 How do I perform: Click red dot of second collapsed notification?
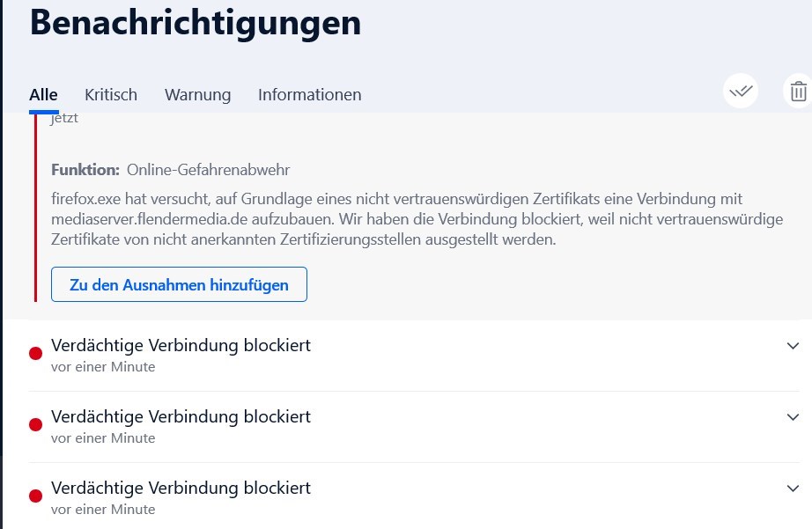point(36,425)
